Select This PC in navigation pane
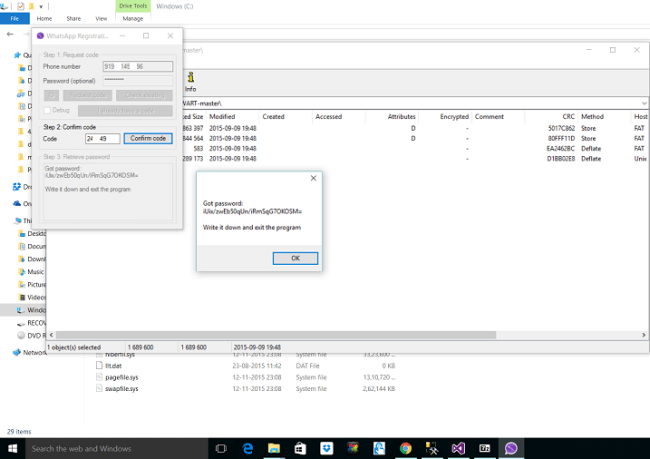 (23, 221)
